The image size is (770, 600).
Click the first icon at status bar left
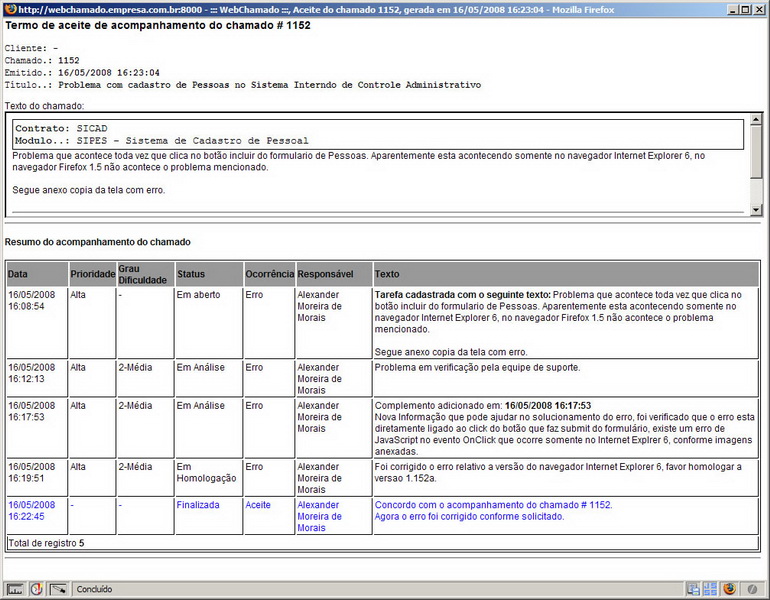pyautogui.click(x=15, y=589)
